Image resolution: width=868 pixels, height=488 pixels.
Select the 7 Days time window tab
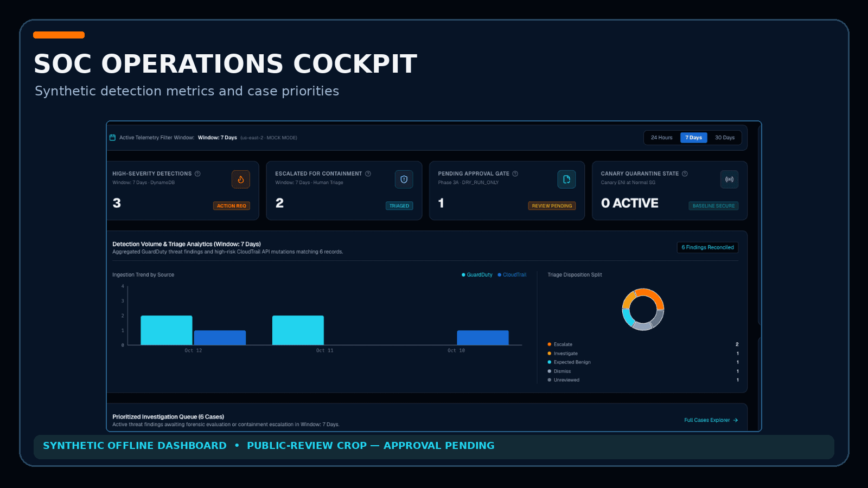pos(694,138)
